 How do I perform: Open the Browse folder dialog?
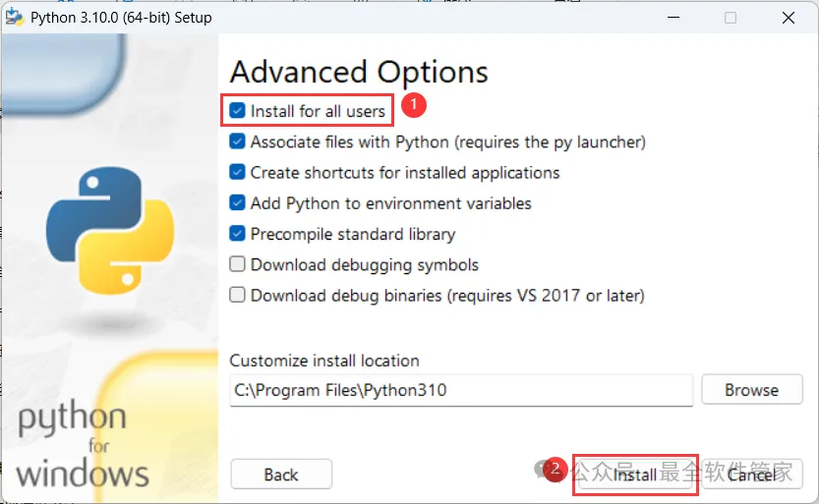pyautogui.click(x=751, y=390)
